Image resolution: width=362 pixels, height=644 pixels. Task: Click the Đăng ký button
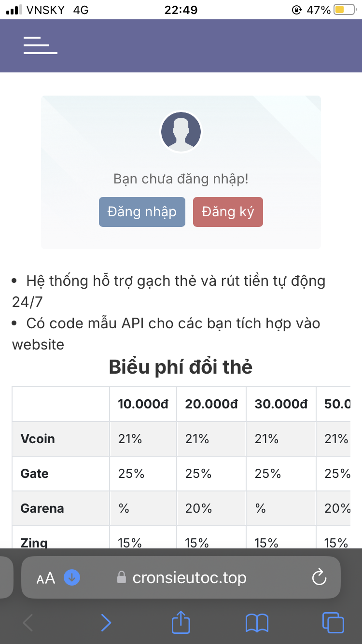tap(228, 212)
